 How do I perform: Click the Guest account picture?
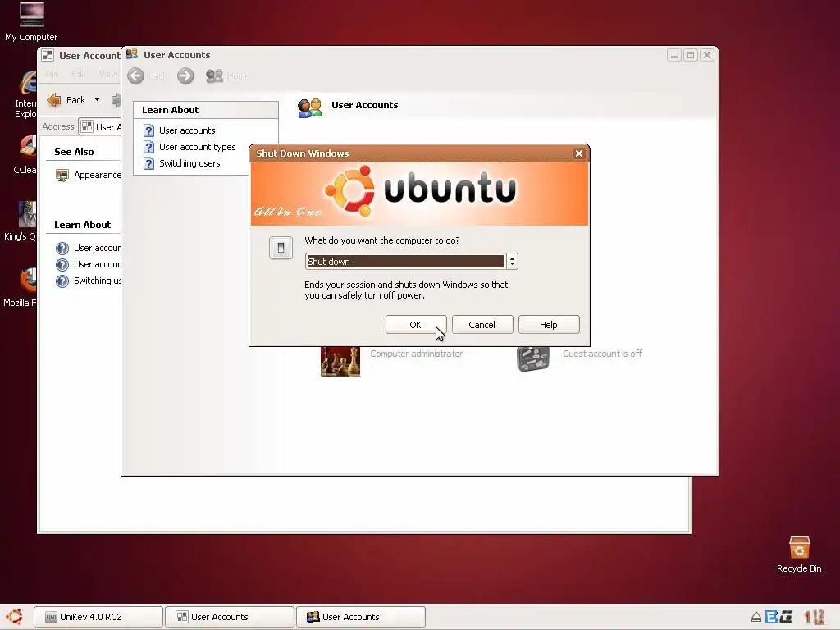(533, 359)
